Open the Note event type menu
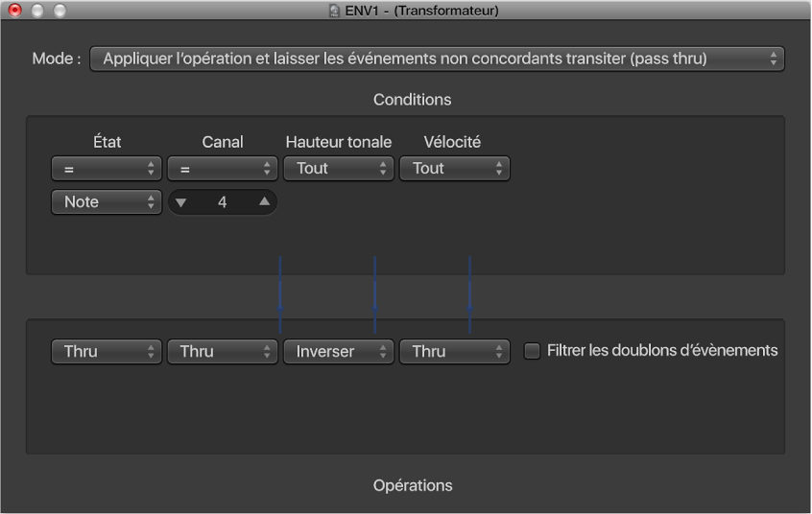 pos(107,202)
